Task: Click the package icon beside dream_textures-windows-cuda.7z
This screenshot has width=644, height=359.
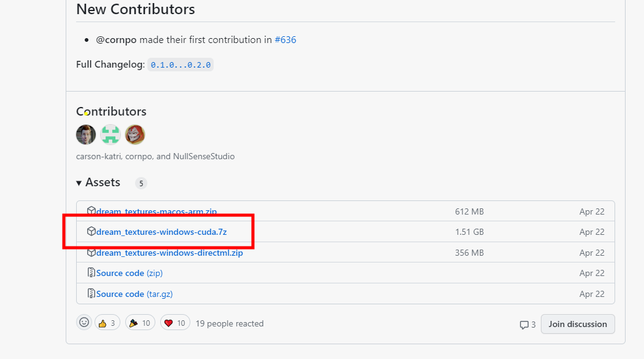Action: point(91,232)
